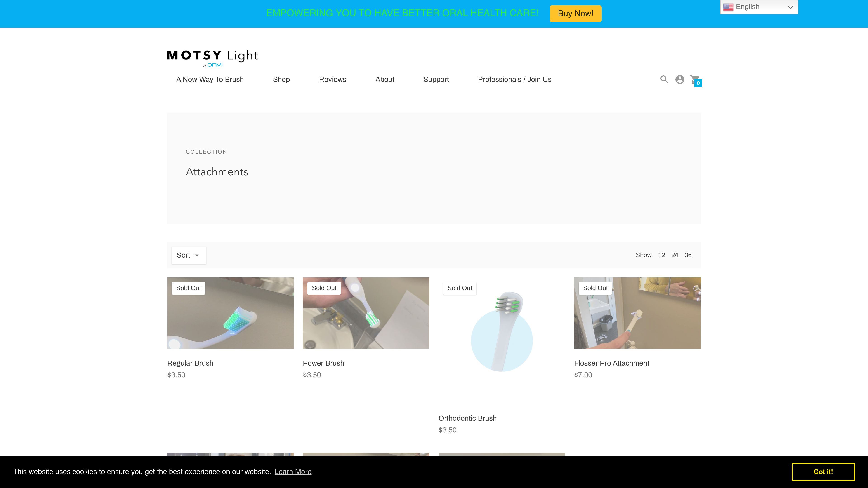Open the Sort dropdown
Screen dimensions: 868x488
[x=188, y=255]
